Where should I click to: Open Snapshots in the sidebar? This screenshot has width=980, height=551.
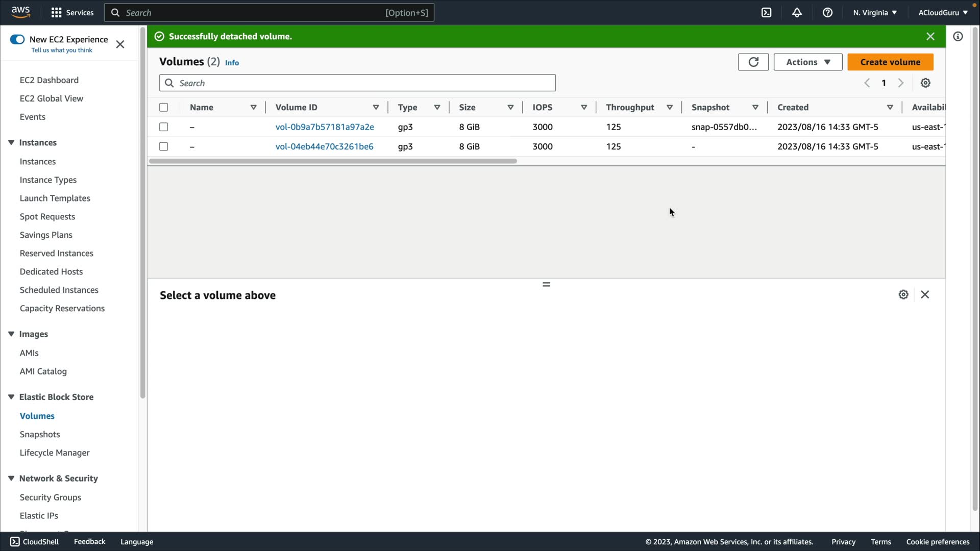[x=40, y=435]
